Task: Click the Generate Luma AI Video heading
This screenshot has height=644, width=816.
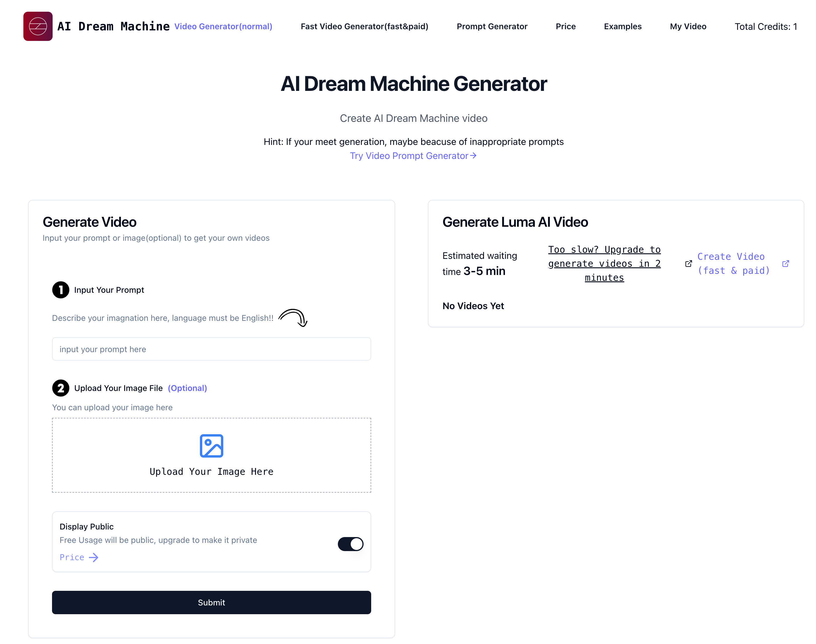Action: 515,222
